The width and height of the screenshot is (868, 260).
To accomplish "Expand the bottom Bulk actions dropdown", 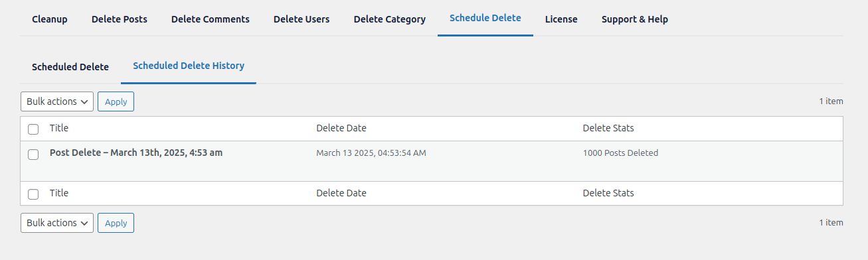I will pos(57,223).
